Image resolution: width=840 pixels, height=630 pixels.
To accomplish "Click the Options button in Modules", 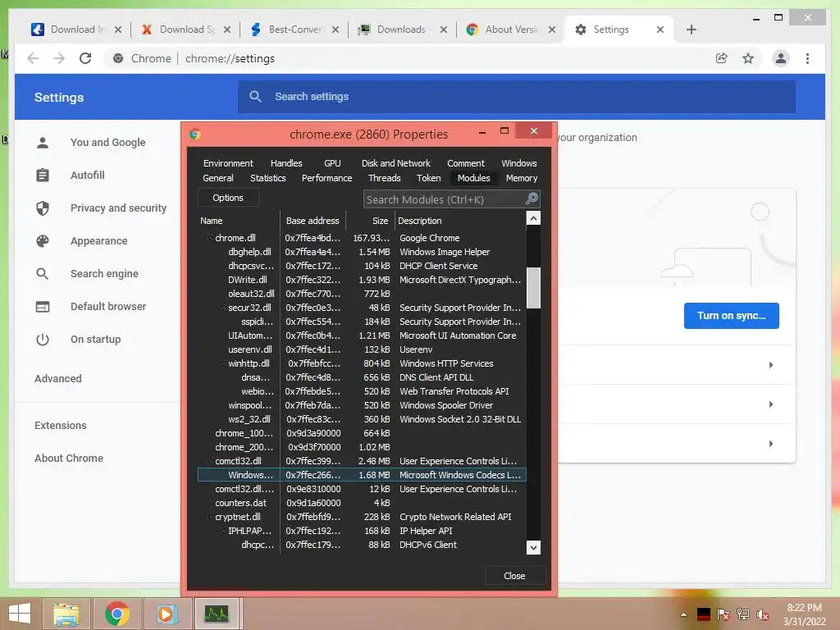I will pos(228,198).
